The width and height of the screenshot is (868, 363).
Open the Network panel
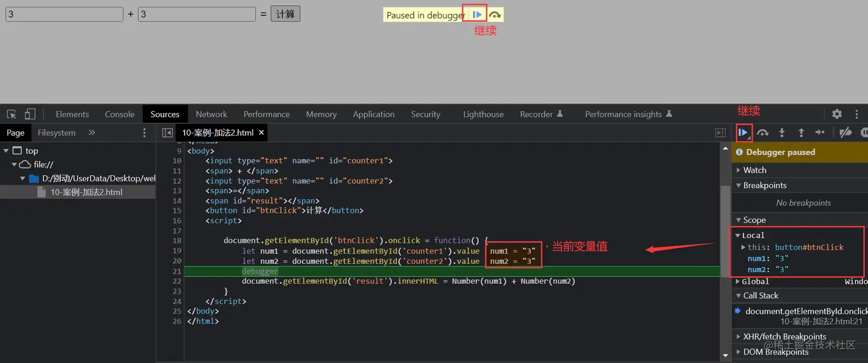click(x=211, y=114)
